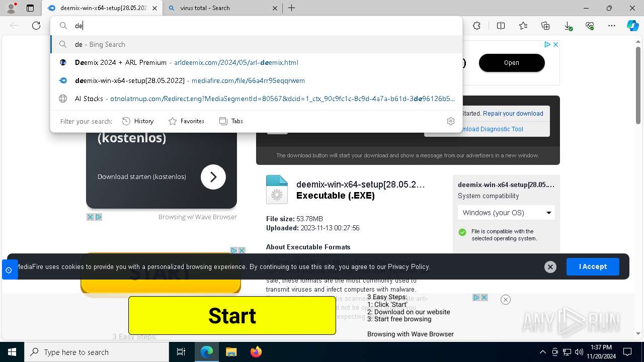
Task: Open the Browser essentials heart icon
Action: tap(590, 26)
